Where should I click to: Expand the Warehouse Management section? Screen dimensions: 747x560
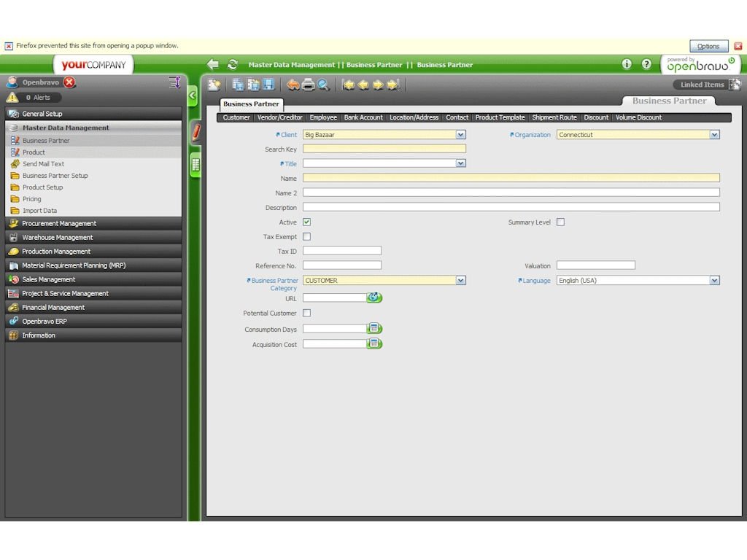coord(93,237)
